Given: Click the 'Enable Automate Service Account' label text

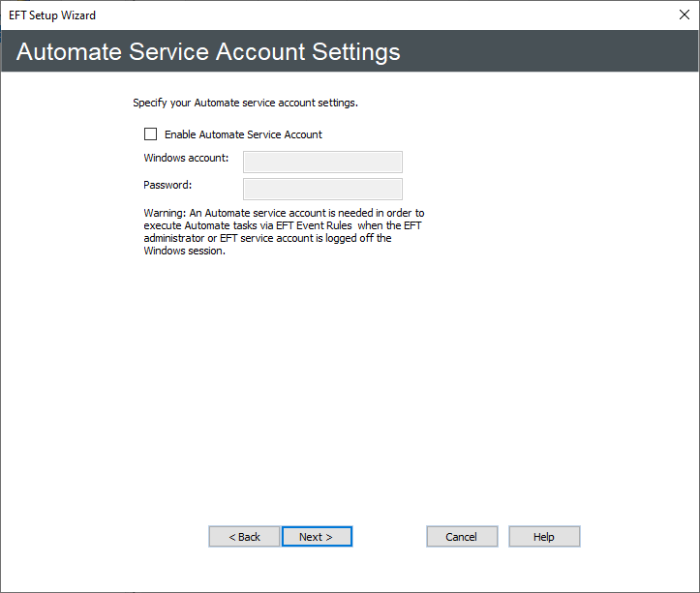Looking at the screenshot, I should [243, 134].
